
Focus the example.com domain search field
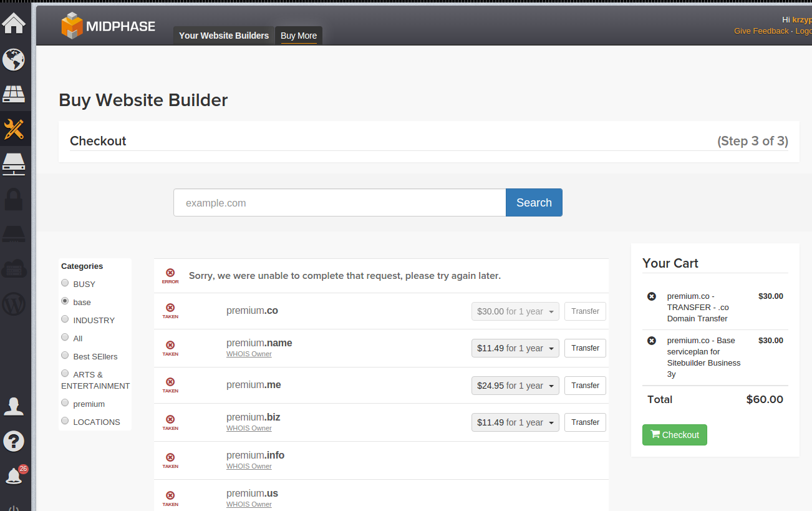(340, 203)
